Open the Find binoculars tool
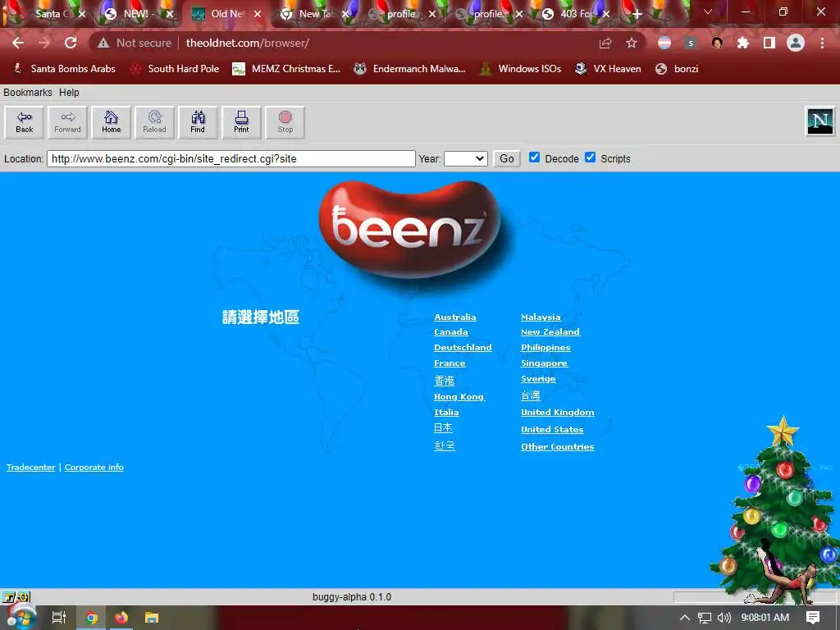The width and height of the screenshot is (840, 630). [198, 123]
